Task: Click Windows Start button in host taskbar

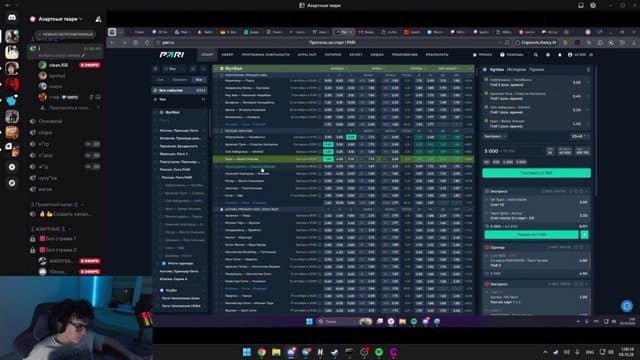Action: coord(247,352)
